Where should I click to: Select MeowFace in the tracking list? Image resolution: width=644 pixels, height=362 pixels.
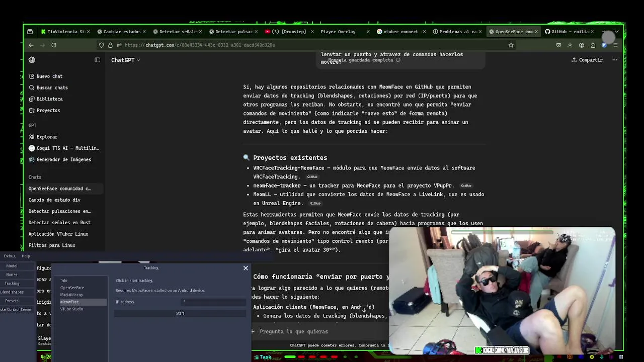click(80, 302)
